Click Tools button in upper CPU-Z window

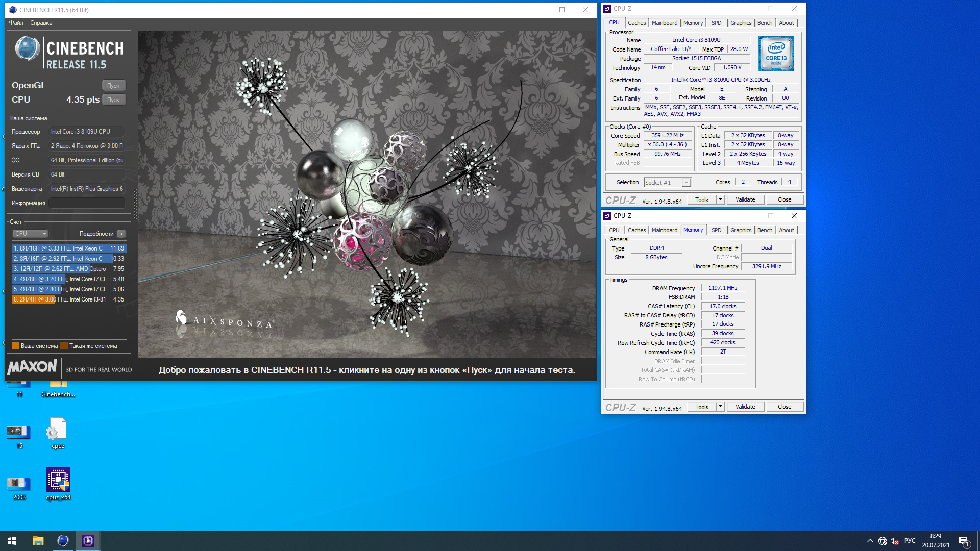(702, 200)
